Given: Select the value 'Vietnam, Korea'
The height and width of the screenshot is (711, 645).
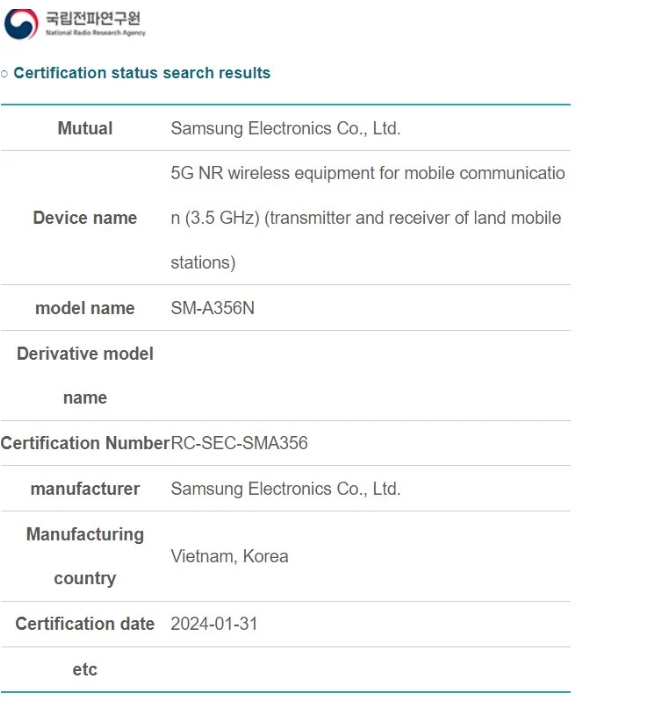Looking at the screenshot, I should (x=229, y=556).
